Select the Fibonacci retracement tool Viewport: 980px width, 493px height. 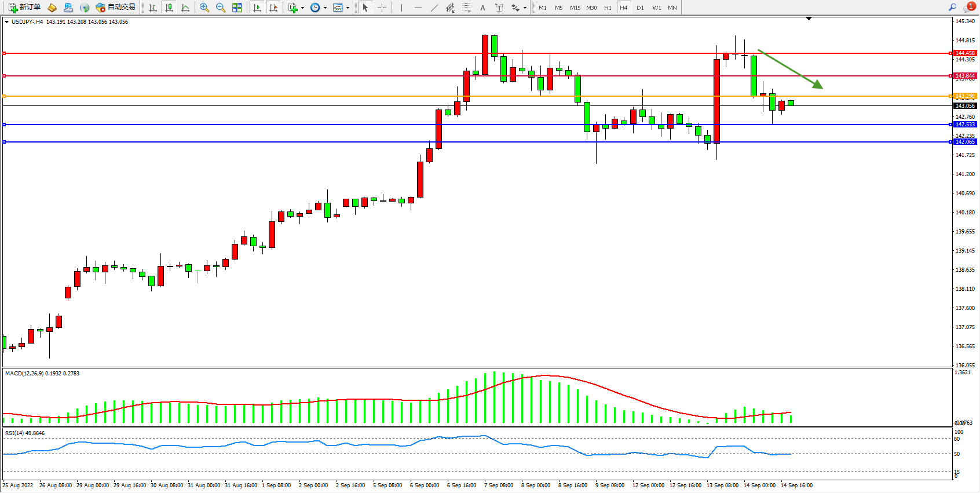tap(466, 8)
